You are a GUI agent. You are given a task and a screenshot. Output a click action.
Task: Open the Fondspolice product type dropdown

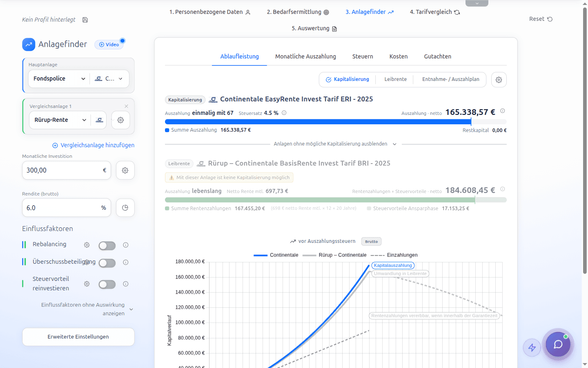59,79
